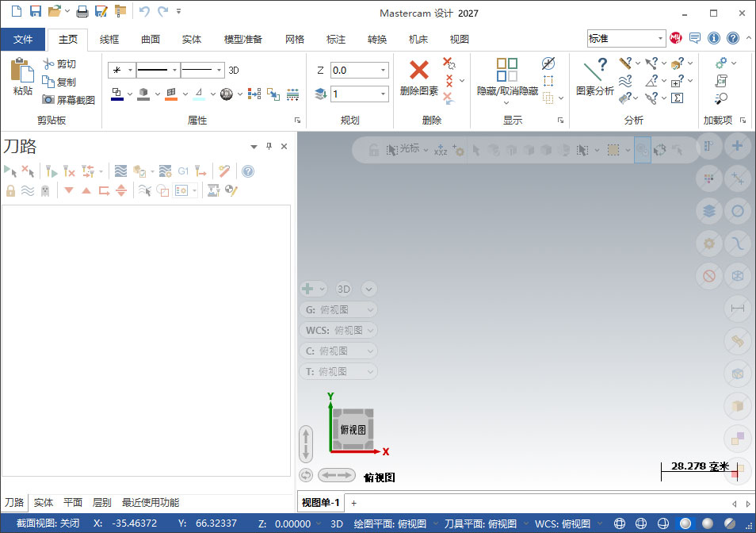Click the 俯视图 view cube gnomon
756x533 pixels.
point(353,429)
